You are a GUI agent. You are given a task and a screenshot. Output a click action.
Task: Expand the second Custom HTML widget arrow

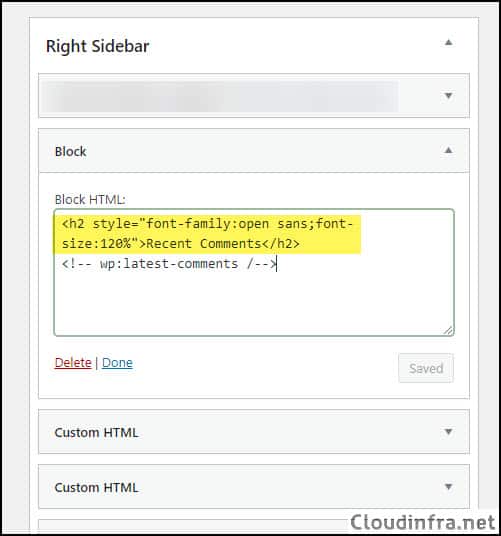coord(448,486)
